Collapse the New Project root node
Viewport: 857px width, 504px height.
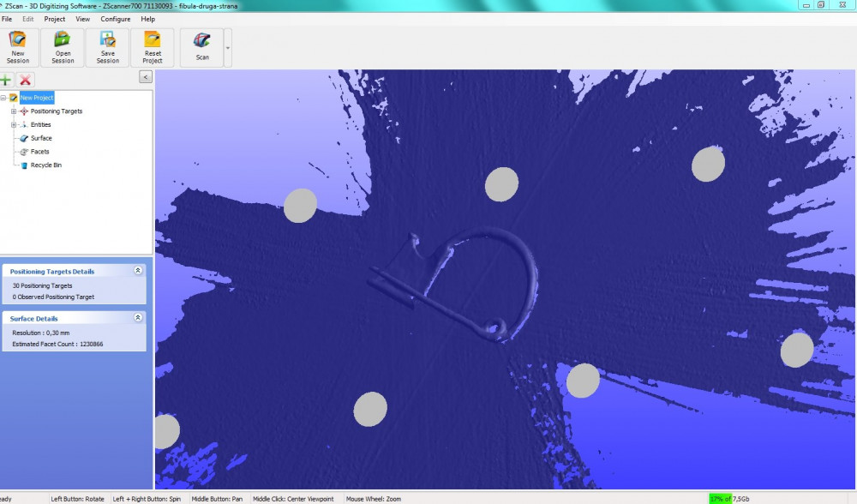4,98
